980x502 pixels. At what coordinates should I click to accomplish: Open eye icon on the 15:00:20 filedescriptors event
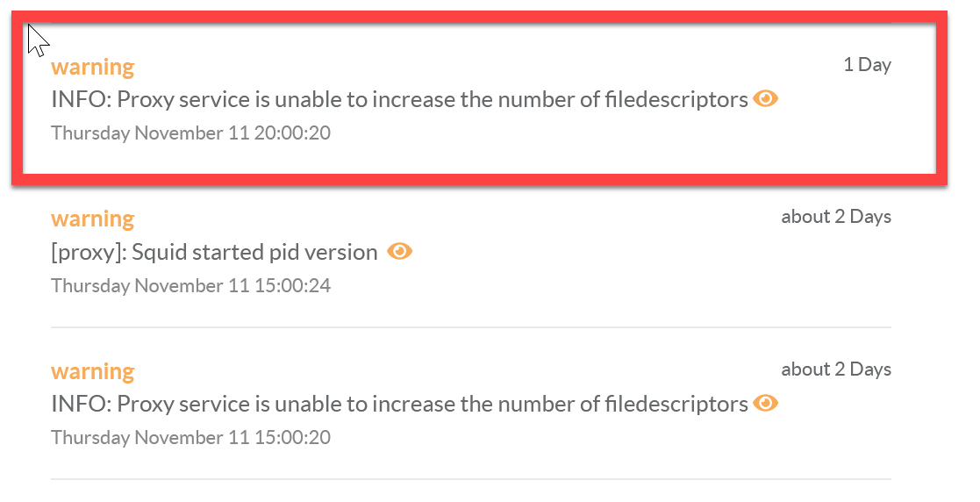click(765, 404)
